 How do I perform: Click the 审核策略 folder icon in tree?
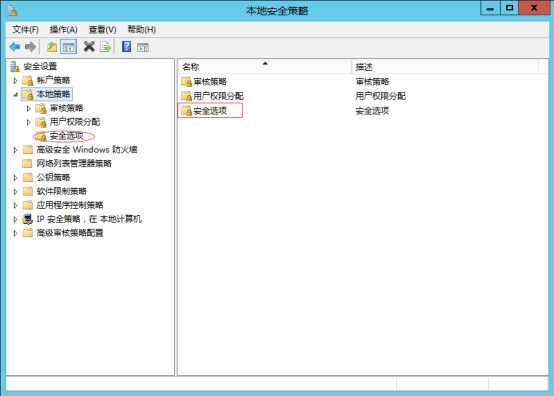click(41, 108)
